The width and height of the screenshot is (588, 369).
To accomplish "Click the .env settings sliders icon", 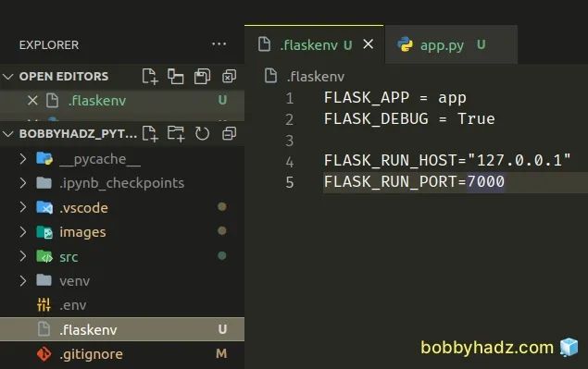I will click(x=44, y=304).
